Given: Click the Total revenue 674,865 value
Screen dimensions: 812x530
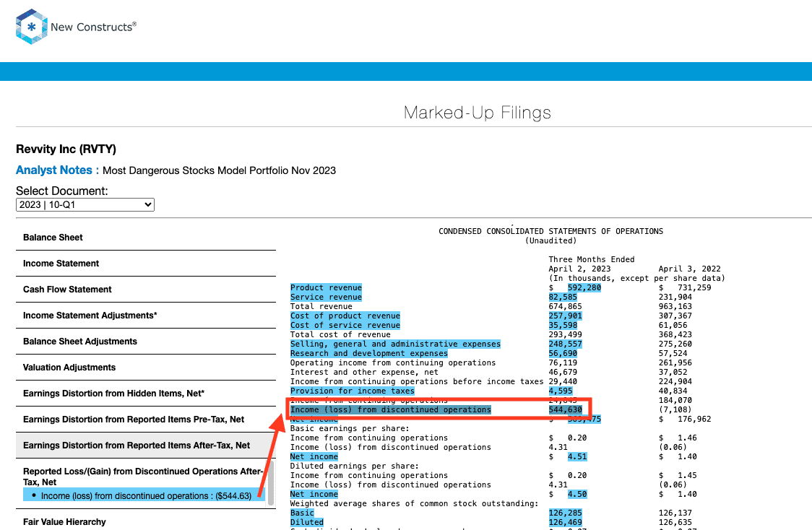Looking at the screenshot, I should [565, 306].
